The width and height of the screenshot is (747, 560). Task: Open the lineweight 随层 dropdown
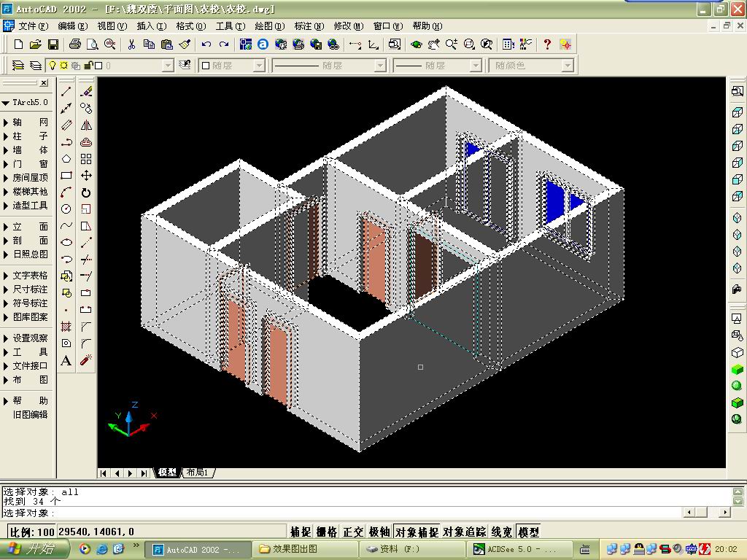[476, 65]
